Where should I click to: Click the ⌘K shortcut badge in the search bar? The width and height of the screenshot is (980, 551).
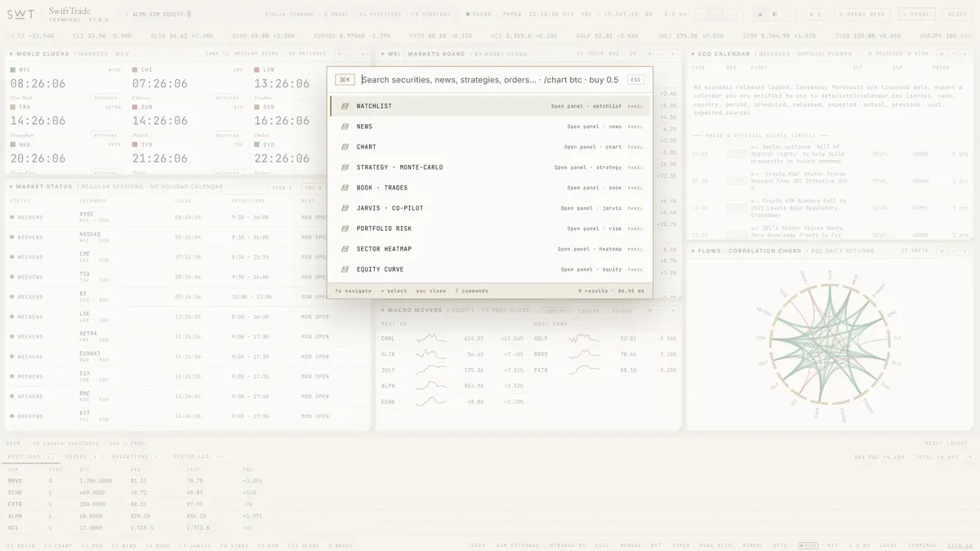coord(345,80)
